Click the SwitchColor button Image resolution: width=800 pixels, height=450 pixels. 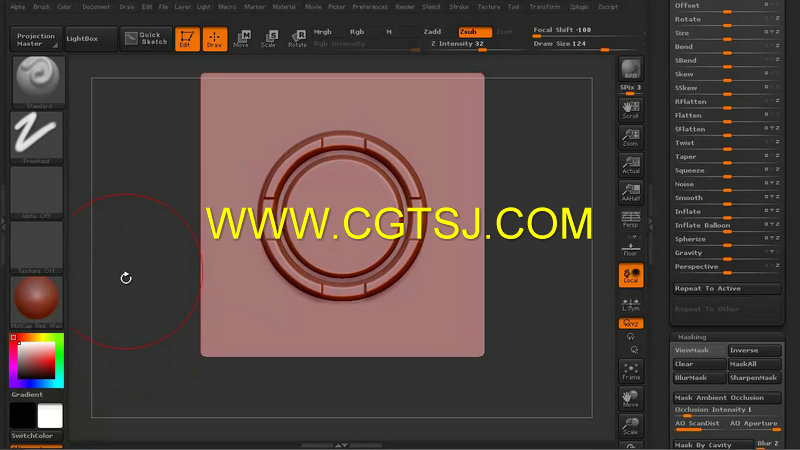pos(36,436)
